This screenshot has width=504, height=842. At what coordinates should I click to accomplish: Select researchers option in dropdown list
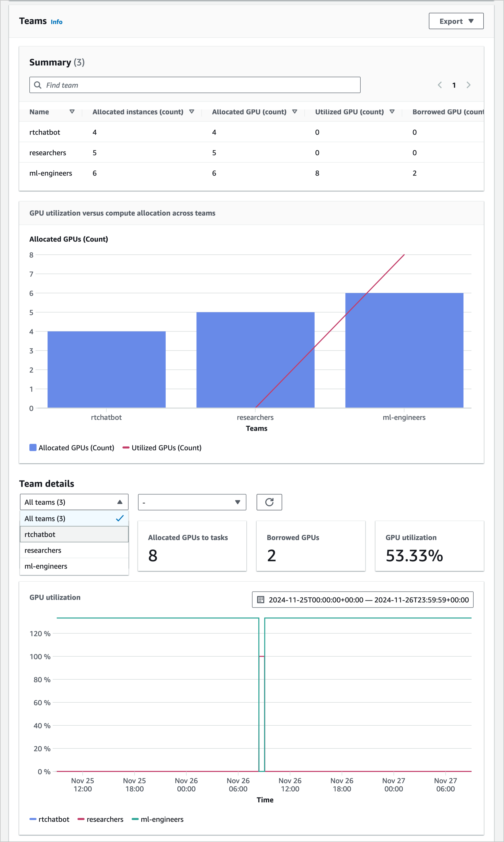click(74, 550)
